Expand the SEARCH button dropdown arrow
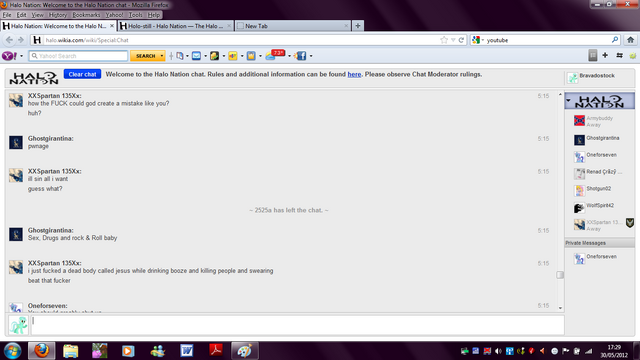The image size is (640, 360). click(162, 56)
